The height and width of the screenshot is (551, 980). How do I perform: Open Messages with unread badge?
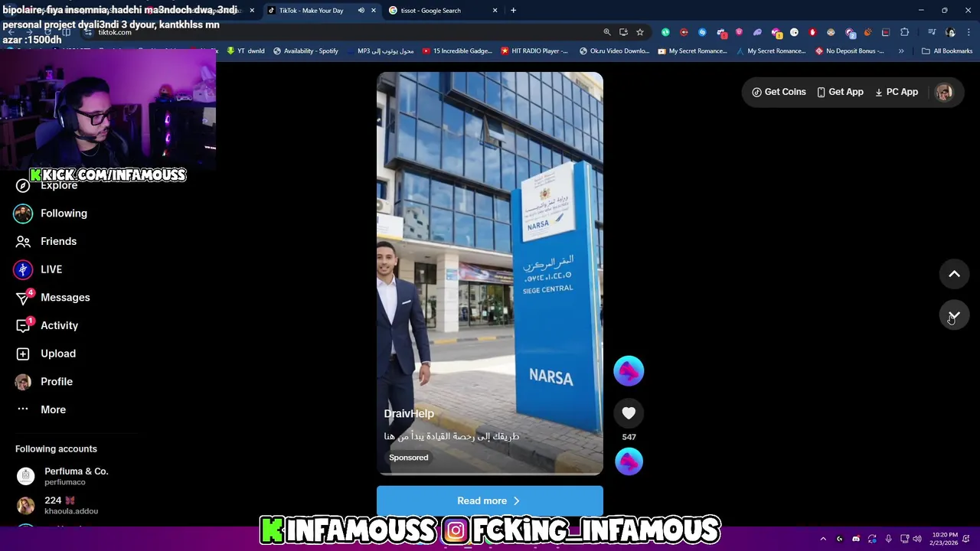tap(51, 297)
